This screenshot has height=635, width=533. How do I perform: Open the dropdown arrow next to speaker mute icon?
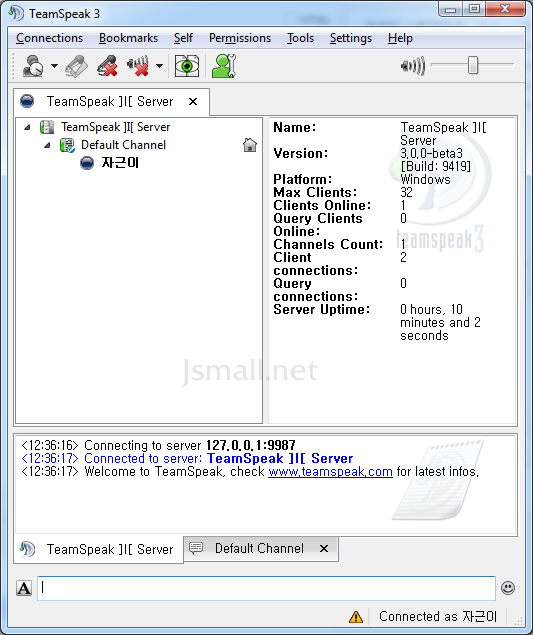pyautogui.click(x=160, y=66)
